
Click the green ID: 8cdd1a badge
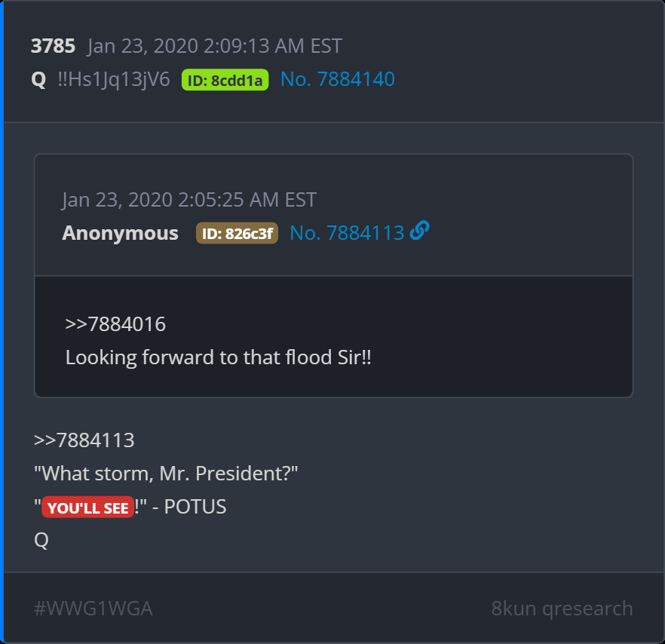pyautogui.click(x=225, y=80)
